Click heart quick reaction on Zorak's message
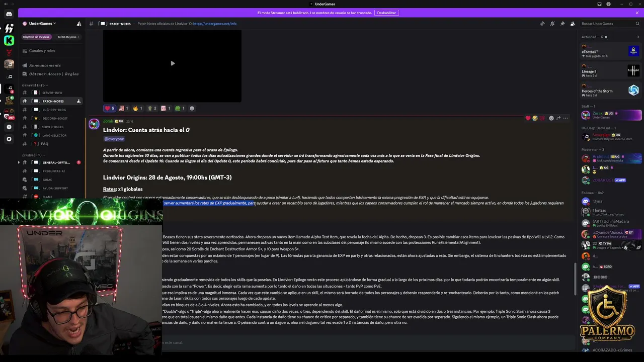 tap(528, 118)
